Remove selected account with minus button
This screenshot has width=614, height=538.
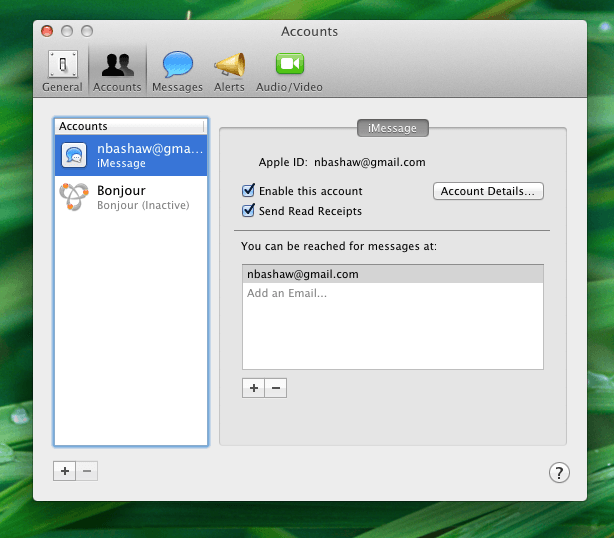click(87, 471)
